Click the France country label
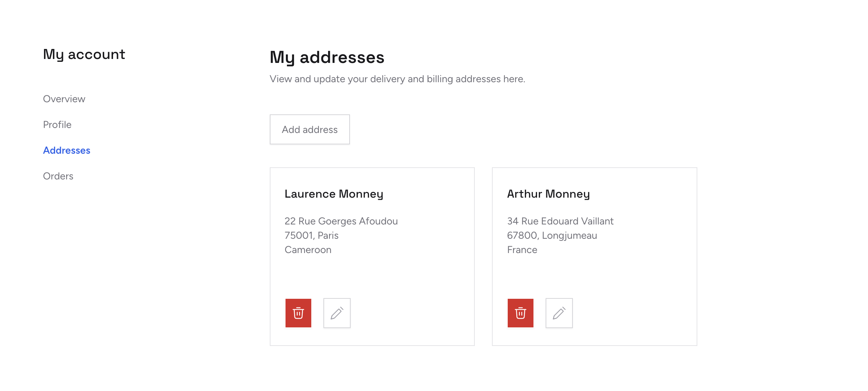The image size is (868, 391). click(522, 250)
